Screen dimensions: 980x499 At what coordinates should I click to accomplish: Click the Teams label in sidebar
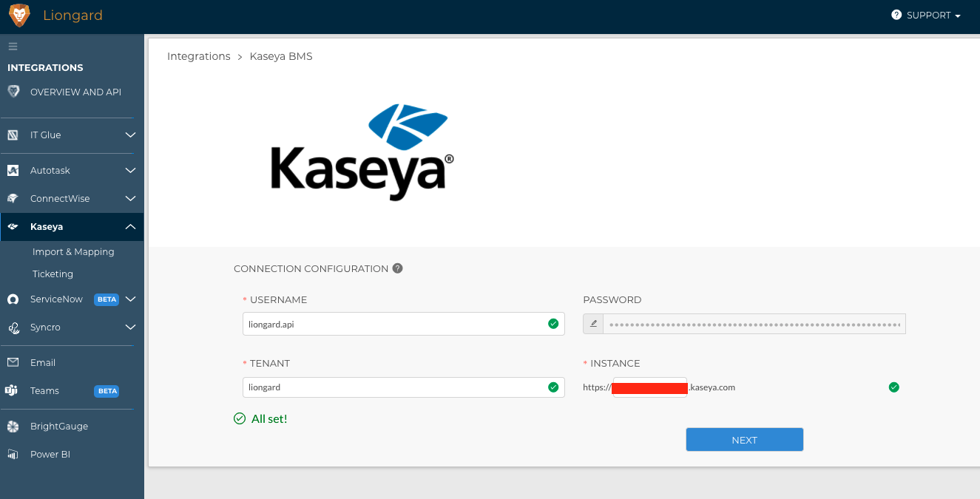44,391
